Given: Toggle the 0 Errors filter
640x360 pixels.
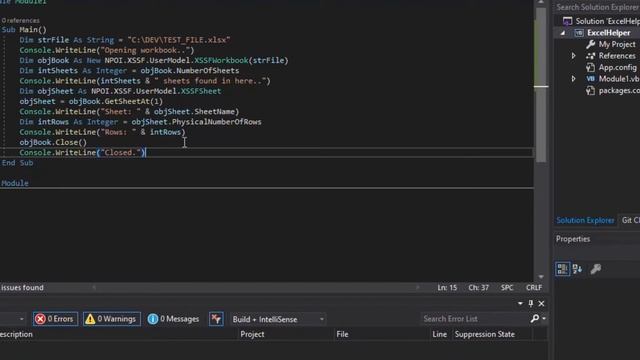Looking at the screenshot, I should click(55, 319).
